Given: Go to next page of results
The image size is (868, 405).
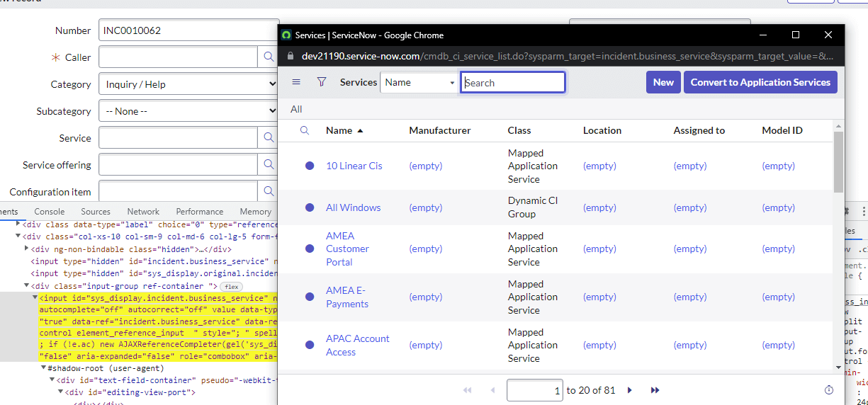Looking at the screenshot, I should click(x=629, y=390).
